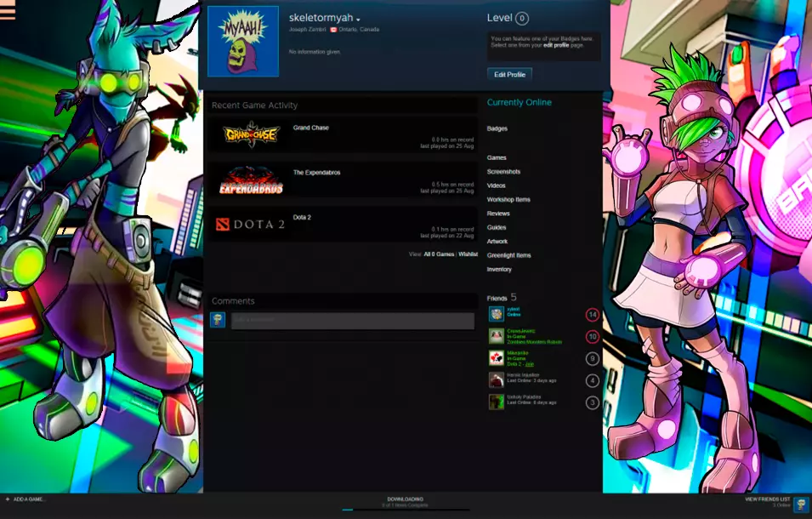The width and height of the screenshot is (812, 519).
Task: Open the Greenlight Items section
Action: click(x=508, y=255)
